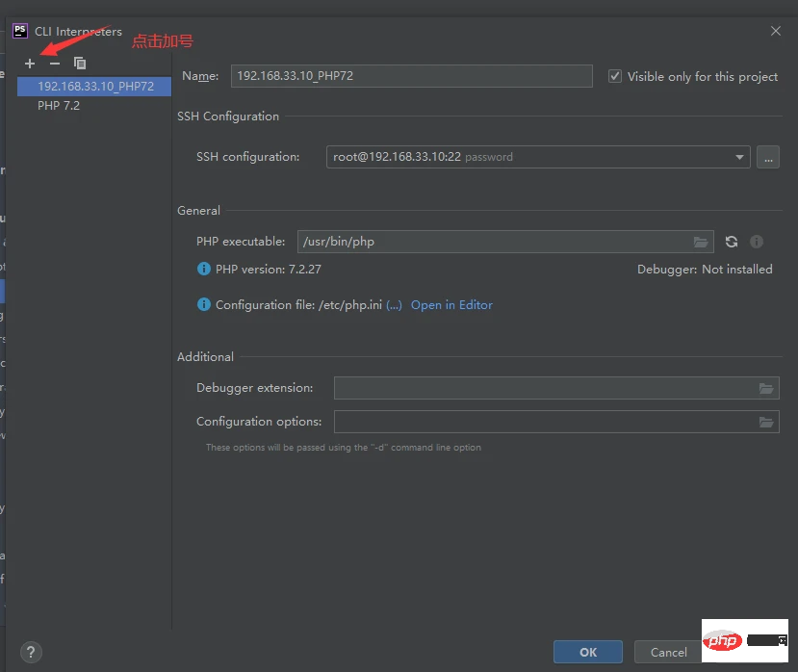Click ellipsis to edit SSH configurations
The height and width of the screenshot is (672, 798).
point(767,157)
